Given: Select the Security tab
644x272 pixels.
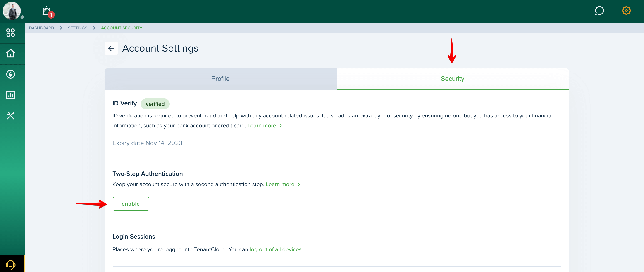Looking at the screenshot, I should point(453,79).
